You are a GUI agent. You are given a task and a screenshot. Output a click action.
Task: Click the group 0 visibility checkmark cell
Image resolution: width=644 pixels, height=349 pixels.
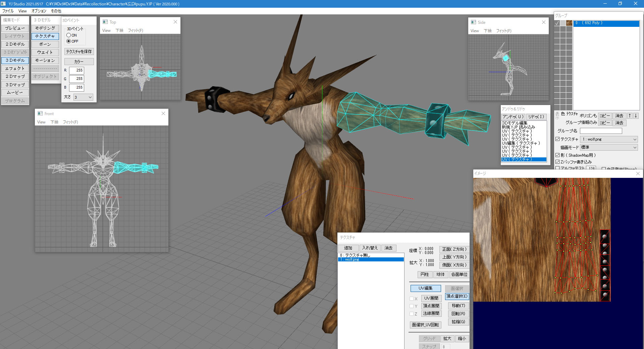point(557,23)
